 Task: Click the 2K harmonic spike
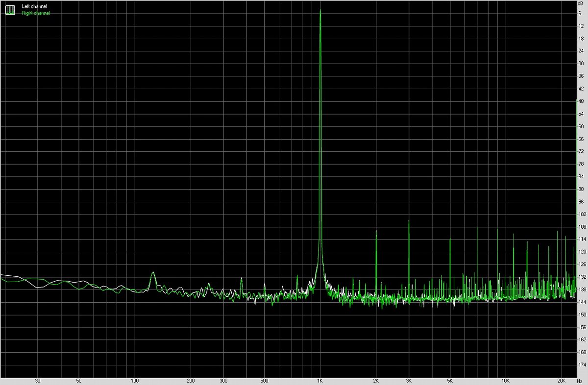[376, 245]
